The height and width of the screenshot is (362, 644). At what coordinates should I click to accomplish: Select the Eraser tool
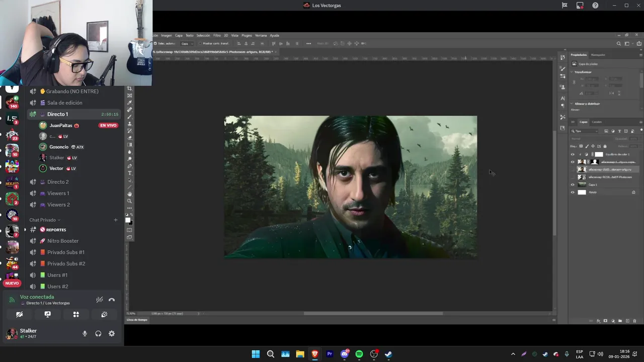(129, 138)
